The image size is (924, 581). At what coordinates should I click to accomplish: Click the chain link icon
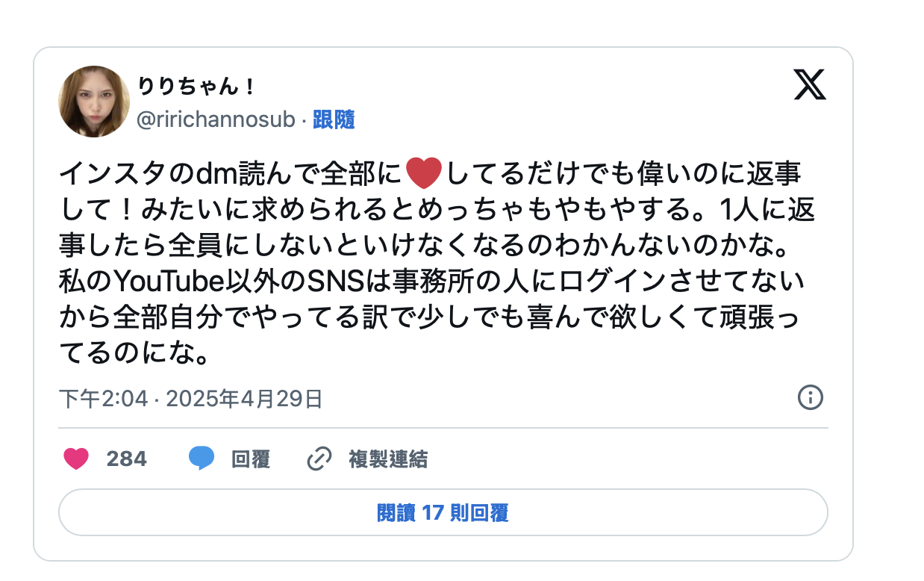(319, 459)
